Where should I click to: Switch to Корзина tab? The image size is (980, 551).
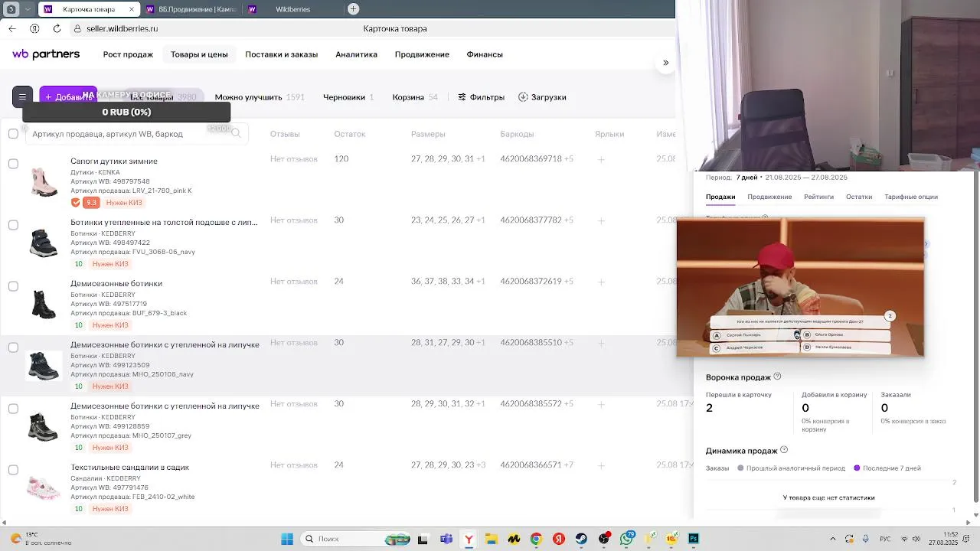(x=415, y=97)
